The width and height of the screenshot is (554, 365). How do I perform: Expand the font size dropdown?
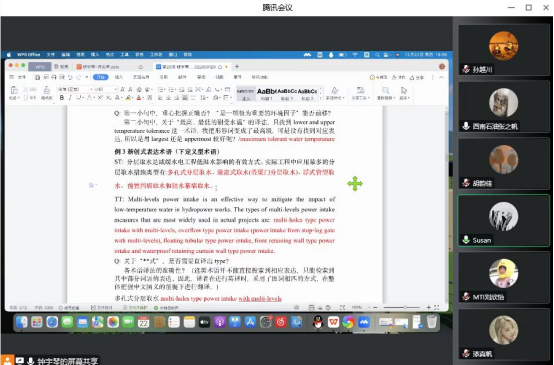pyautogui.click(x=115, y=89)
